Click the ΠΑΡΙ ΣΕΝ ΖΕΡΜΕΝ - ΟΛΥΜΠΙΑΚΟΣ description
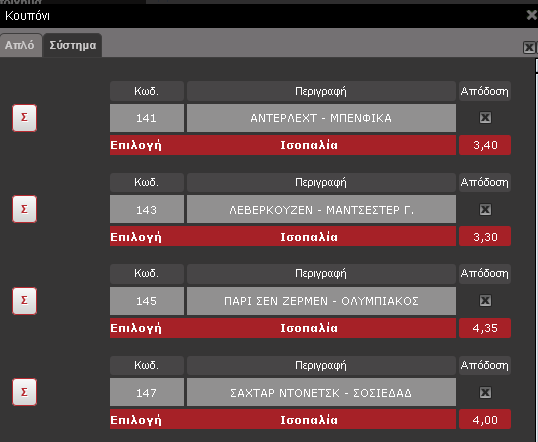Image resolution: width=538 pixels, height=442 pixels. [321, 301]
